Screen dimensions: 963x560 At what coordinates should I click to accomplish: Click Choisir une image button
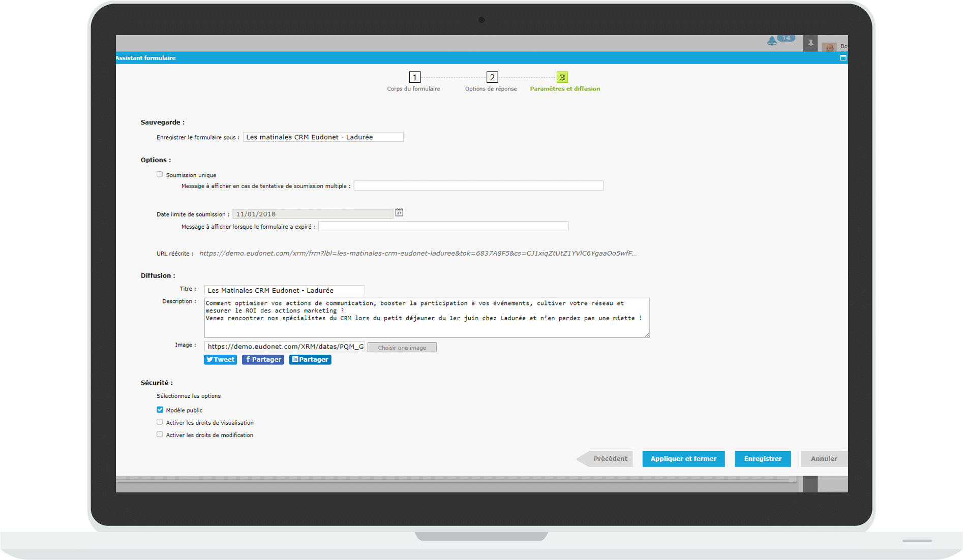pyautogui.click(x=402, y=348)
